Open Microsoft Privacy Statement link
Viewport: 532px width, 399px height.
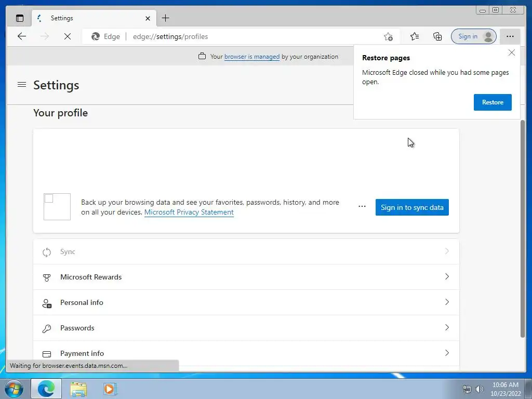pos(189,212)
